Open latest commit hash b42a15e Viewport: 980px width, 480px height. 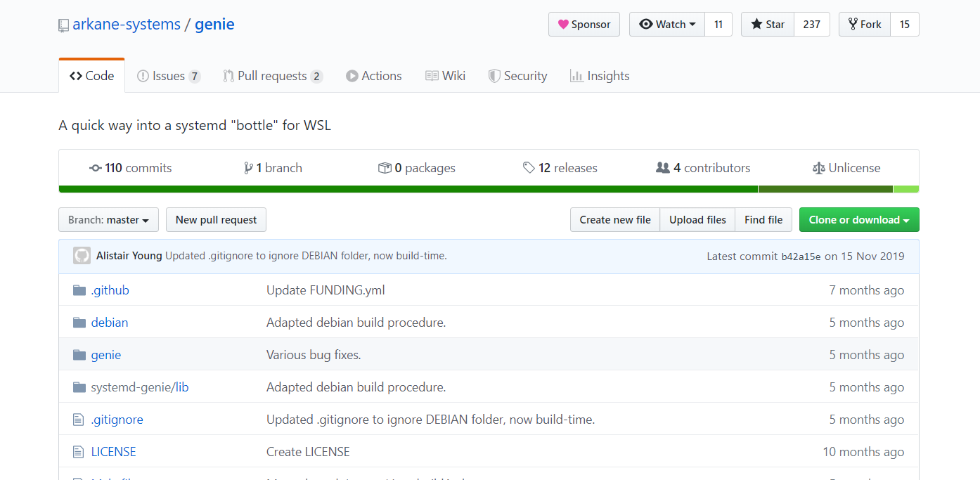coord(801,257)
